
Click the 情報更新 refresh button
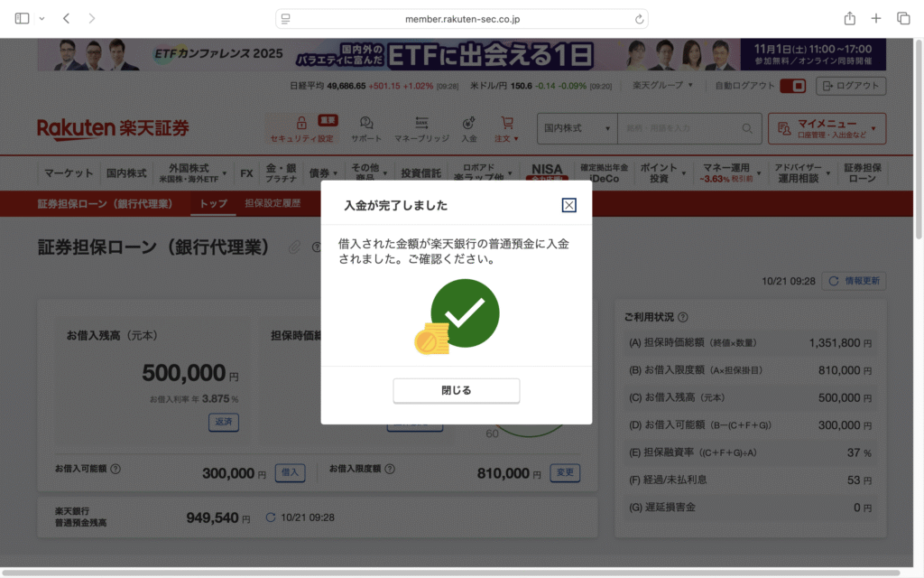point(855,281)
